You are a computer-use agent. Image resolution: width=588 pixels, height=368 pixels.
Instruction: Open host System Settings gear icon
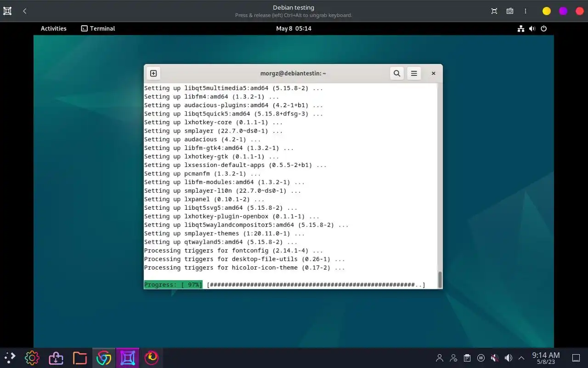click(32, 358)
